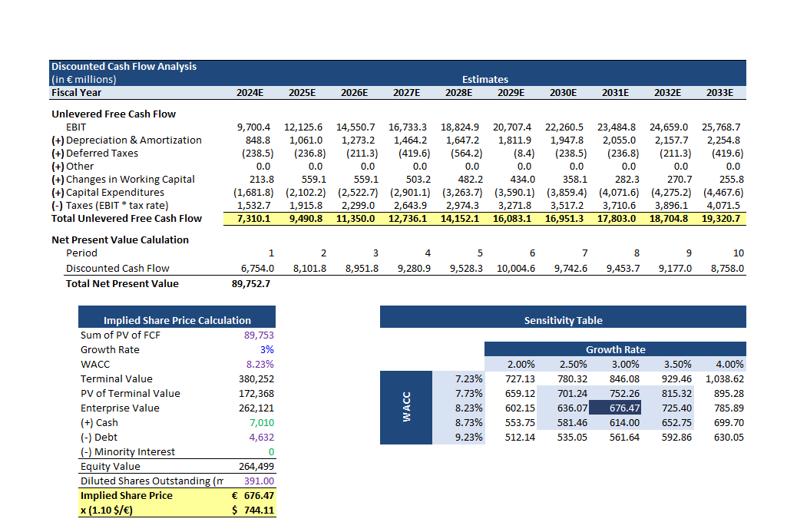
Task: Select the WACC 8.23% input cell
Action: coord(260,365)
